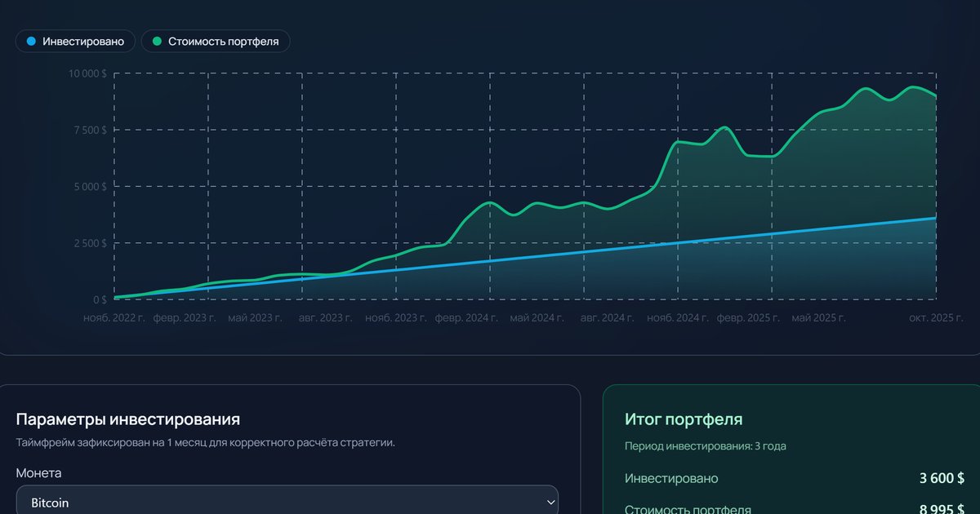Toggle the Инвестировано legend series

(76, 41)
